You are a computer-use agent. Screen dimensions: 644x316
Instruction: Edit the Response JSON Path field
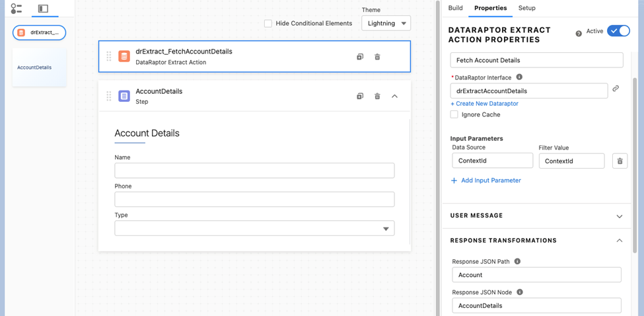(536, 275)
